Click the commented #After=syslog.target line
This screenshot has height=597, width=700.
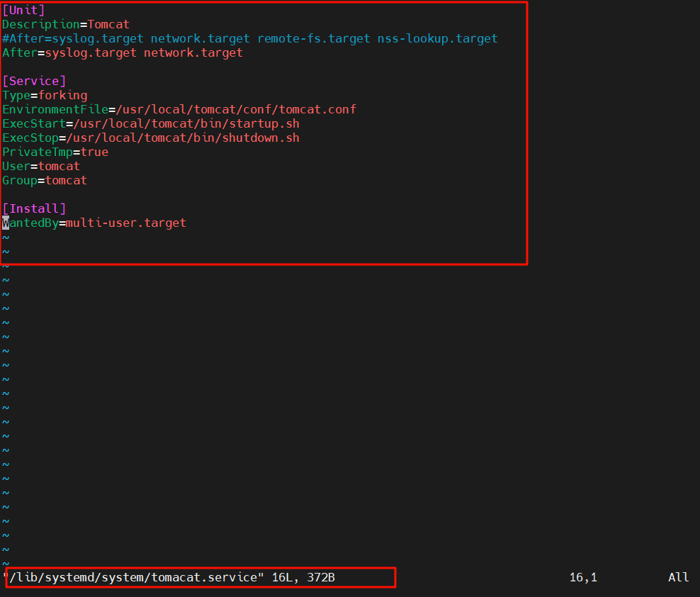point(249,38)
